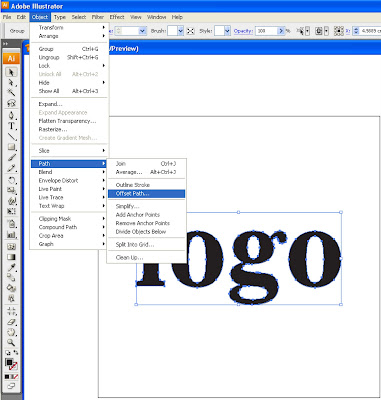The width and height of the screenshot is (381, 400).
Task: Open the Brush dropdown arrow
Action: (180, 31)
